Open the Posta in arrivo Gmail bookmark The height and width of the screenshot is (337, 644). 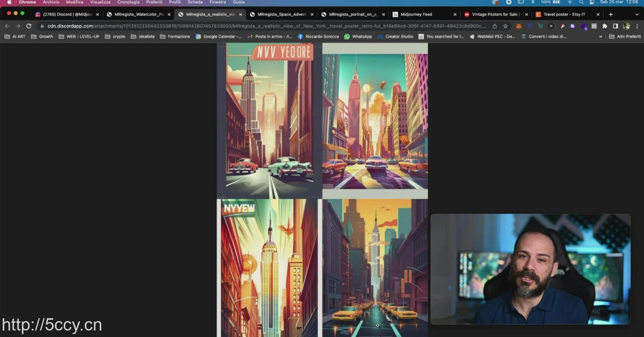coord(270,36)
